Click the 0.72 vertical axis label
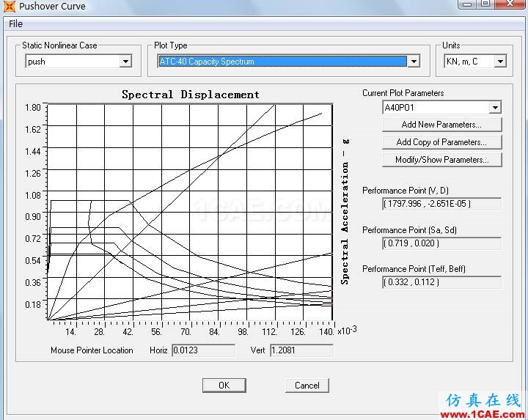The width and height of the screenshot is (528, 420). click(32, 239)
